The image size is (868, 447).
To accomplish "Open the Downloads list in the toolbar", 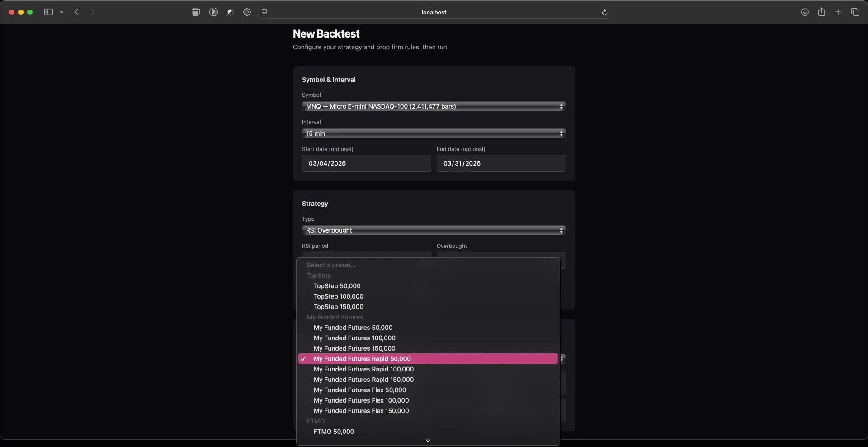I will click(805, 12).
